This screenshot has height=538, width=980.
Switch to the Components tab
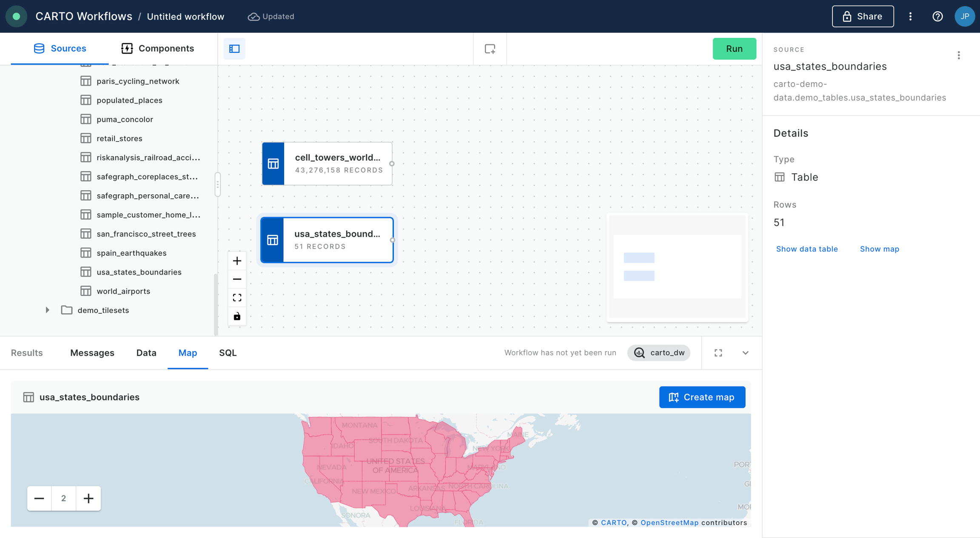(x=158, y=49)
